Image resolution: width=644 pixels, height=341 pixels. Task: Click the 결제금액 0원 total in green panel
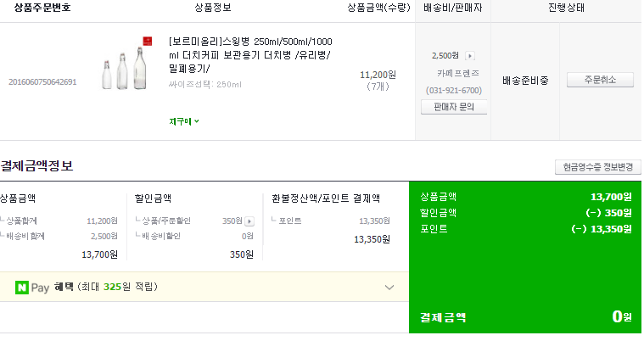622,317
